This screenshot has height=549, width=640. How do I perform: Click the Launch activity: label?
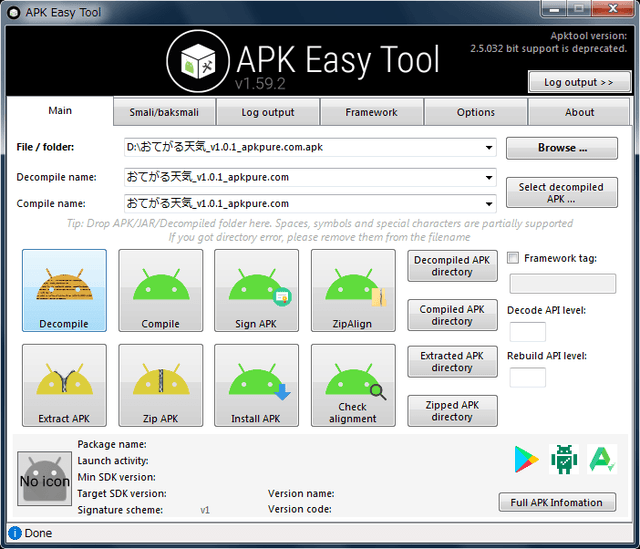click(x=113, y=461)
